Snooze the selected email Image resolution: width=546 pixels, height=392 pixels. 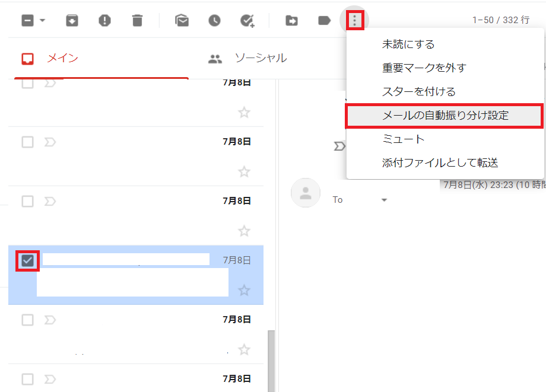[214, 20]
